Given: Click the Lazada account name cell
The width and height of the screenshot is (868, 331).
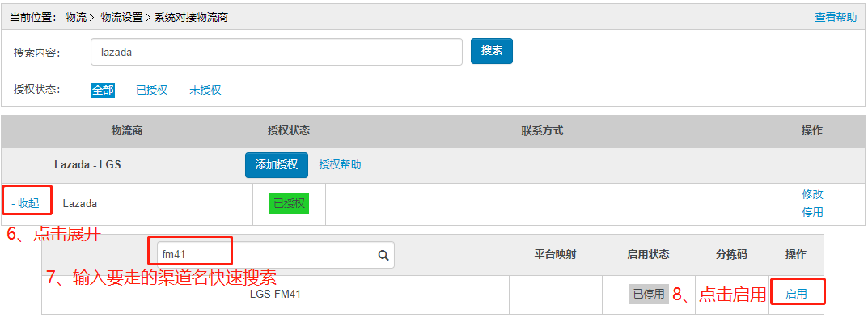Looking at the screenshot, I should 80,204.
